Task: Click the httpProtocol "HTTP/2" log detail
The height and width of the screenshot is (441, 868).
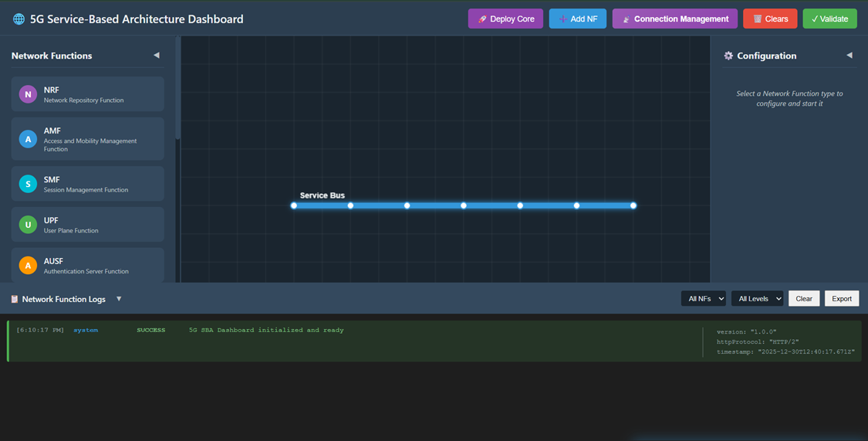Action: 758,342
